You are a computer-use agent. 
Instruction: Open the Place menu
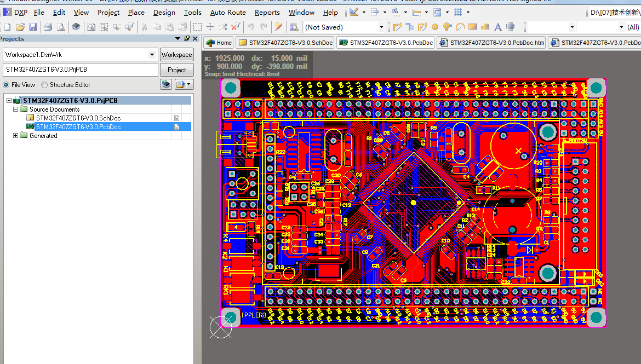pyautogui.click(x=136, y=13)
